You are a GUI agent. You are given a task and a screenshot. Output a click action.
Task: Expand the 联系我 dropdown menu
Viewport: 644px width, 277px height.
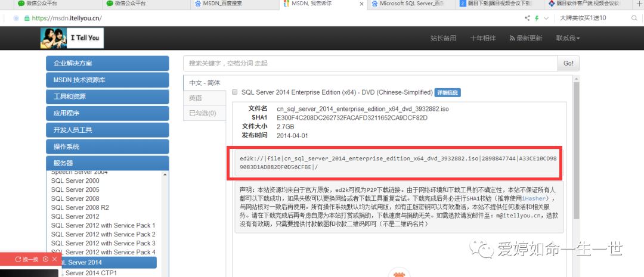[568, 38]
